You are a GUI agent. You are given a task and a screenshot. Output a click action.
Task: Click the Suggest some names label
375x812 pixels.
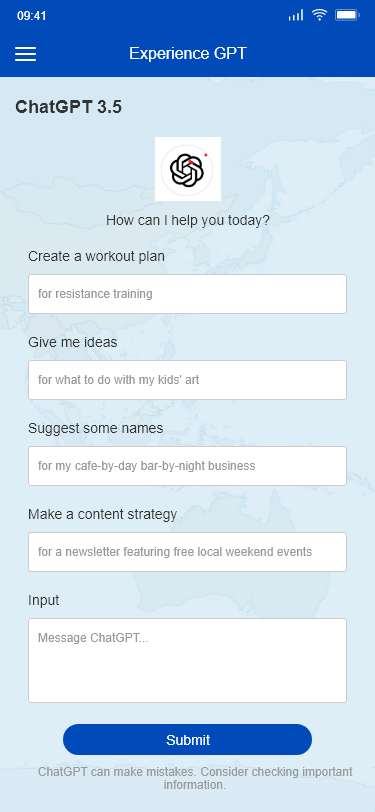pos(96,428)
